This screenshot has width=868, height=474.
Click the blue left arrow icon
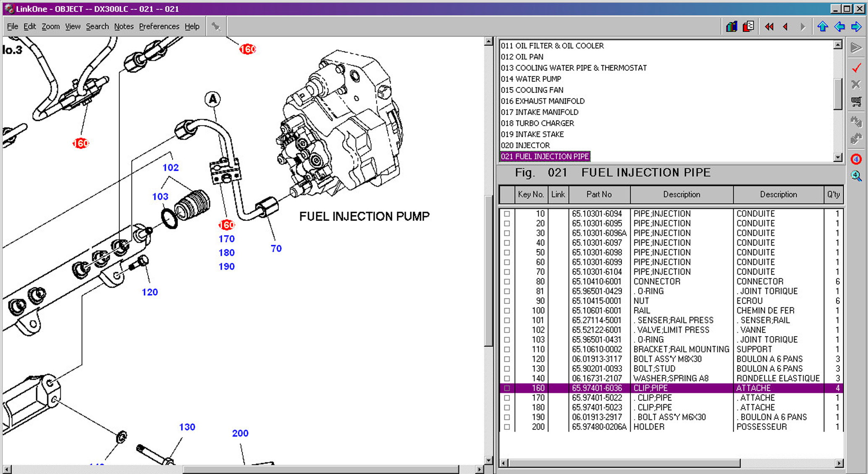click(839, 27)
